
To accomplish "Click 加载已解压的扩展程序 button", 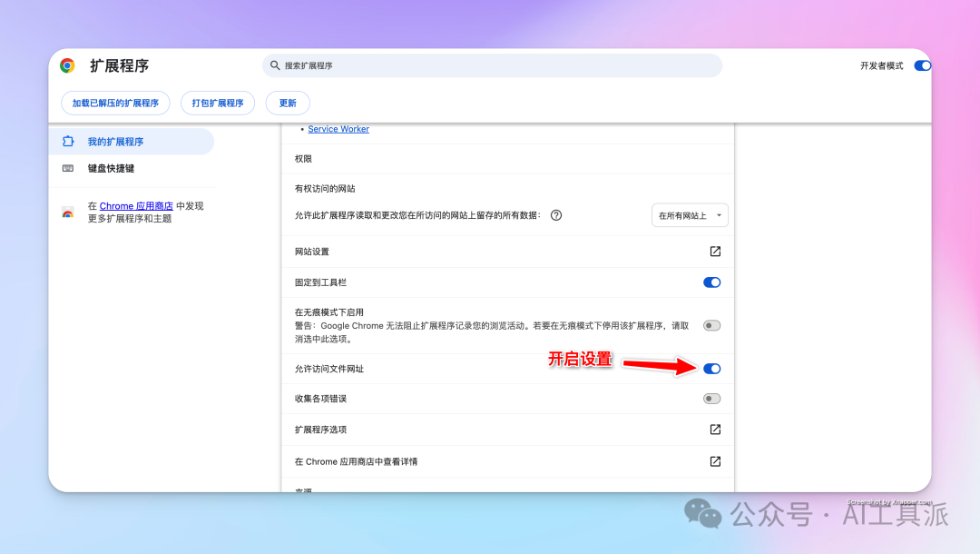I will pos(115,104).
